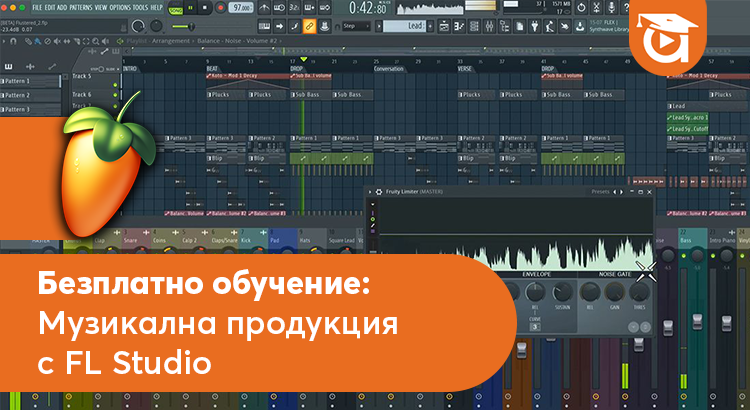Image resolution: width=750 pixels, height=410 pixels.
Task: Open the plugin picker plug icon
Action: click(535, 26)
